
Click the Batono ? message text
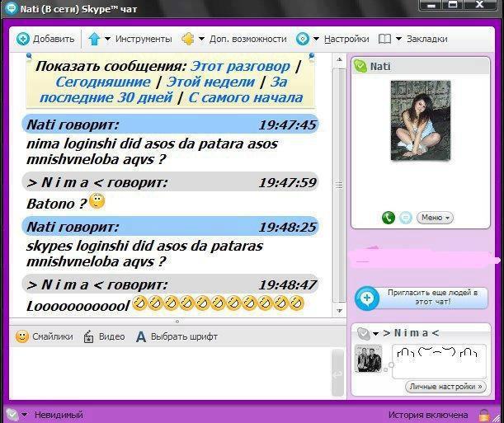coord(57,204)
